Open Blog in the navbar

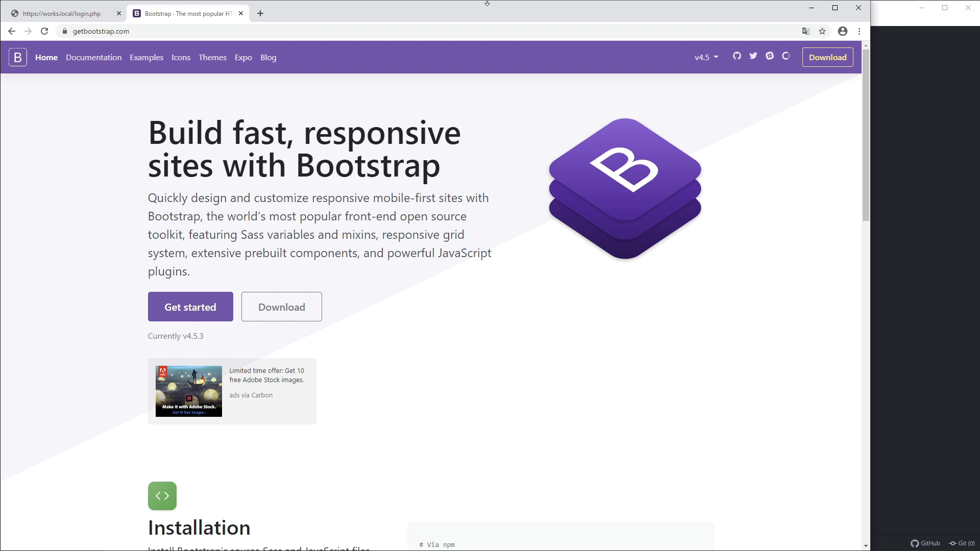(268, 57)
